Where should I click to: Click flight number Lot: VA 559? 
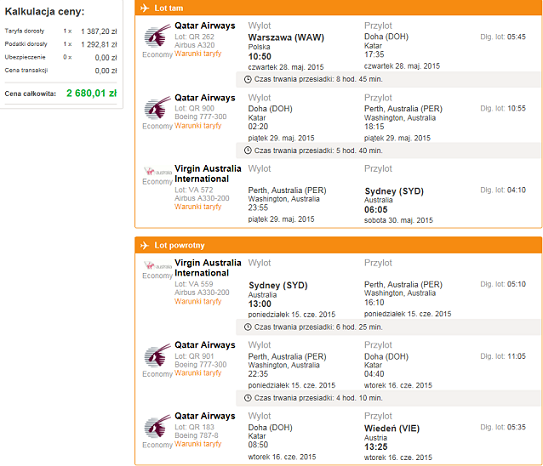pos(194,284)
